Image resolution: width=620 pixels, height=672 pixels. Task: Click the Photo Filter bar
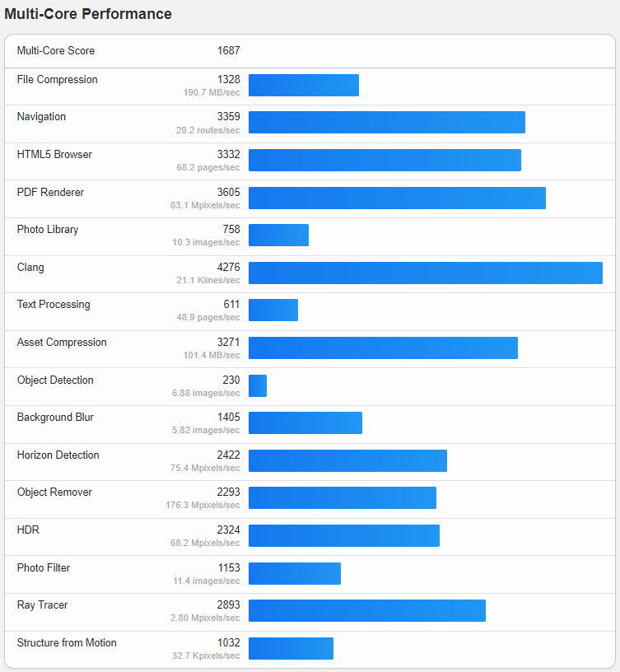[295, 573]
